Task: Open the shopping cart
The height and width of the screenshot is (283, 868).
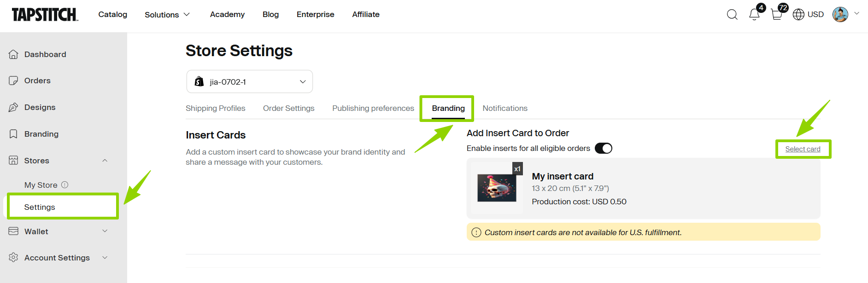Action: pyautogui.click(x=776, y=15)
